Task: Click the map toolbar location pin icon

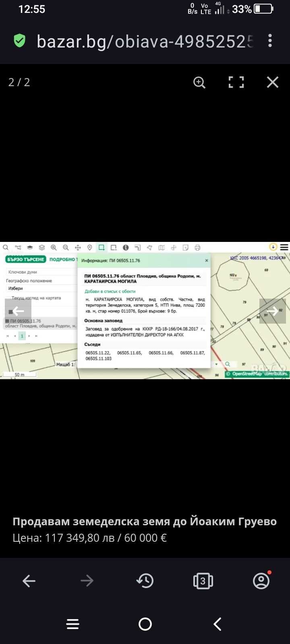Action: pyautogui.click(x=90, y=248)
